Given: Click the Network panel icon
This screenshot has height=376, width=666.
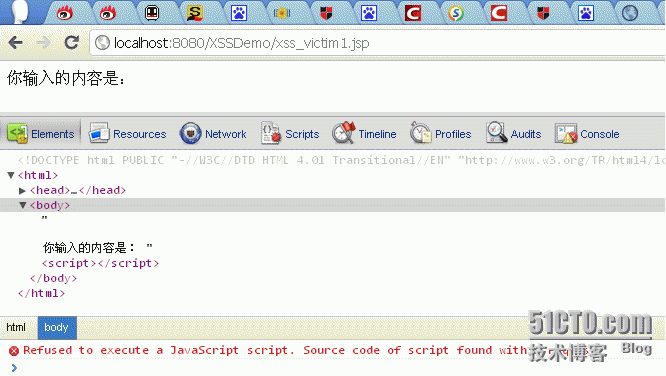Looking at the screenshot, I should coord(190,134).
